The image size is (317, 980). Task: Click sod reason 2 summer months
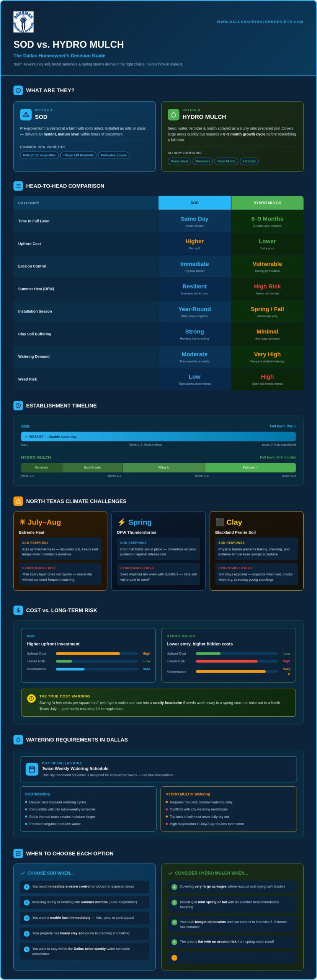click(x=85, y=902)
